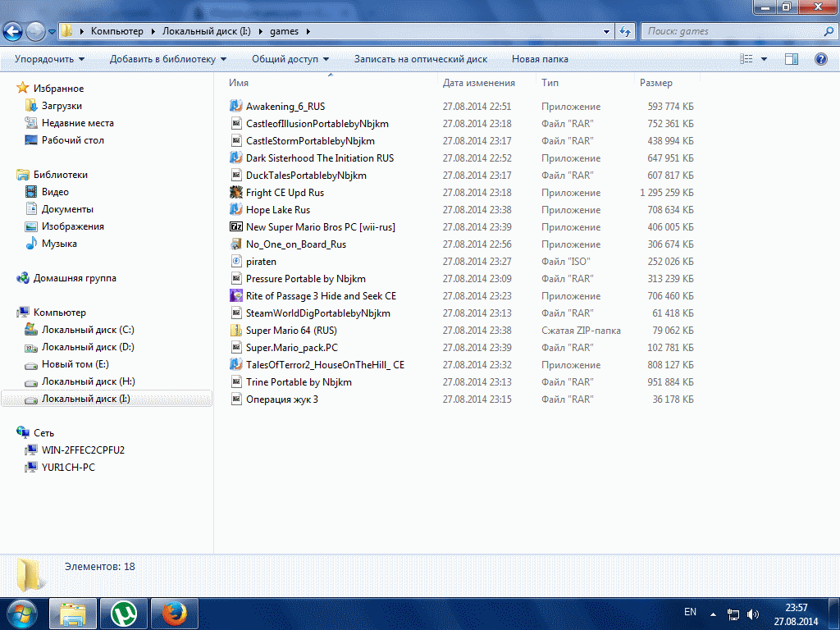This screenshot has width=840, height=630.
Task: Click the magnifier search icon
Action: point(829,32)
